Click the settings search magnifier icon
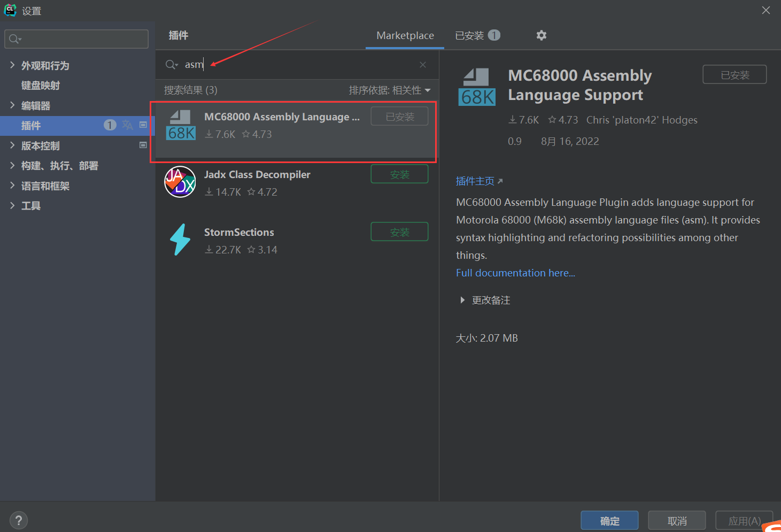781x532 pixels. pos(15,39)
